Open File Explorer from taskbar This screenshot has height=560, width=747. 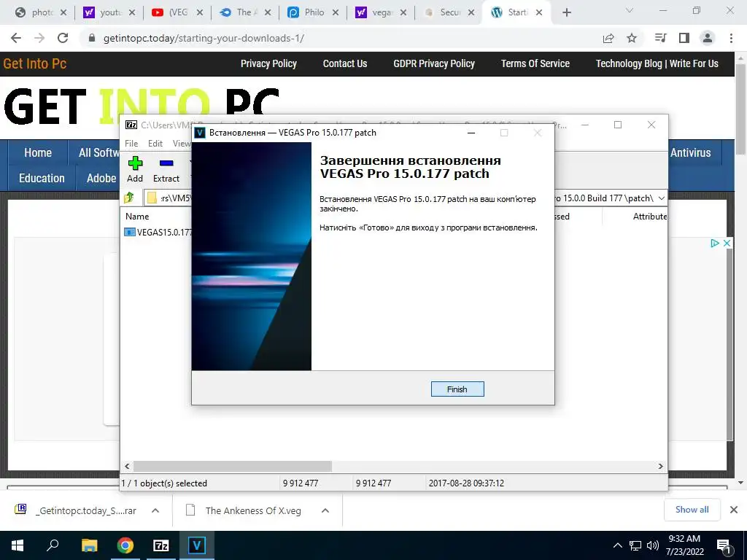click(x=89, y=545)
